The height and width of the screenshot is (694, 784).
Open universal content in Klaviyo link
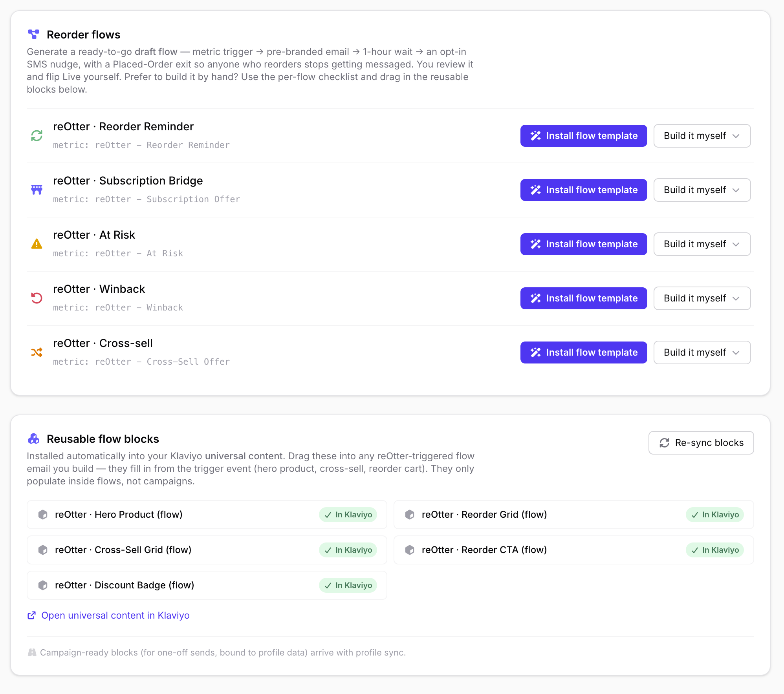[x=108, y=615]
